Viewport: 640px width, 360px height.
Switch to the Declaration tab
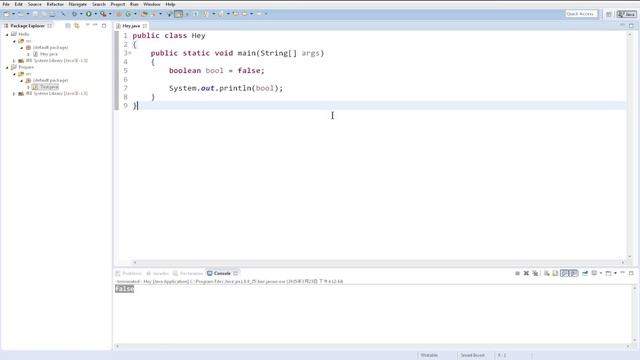(x=187, y=273)
